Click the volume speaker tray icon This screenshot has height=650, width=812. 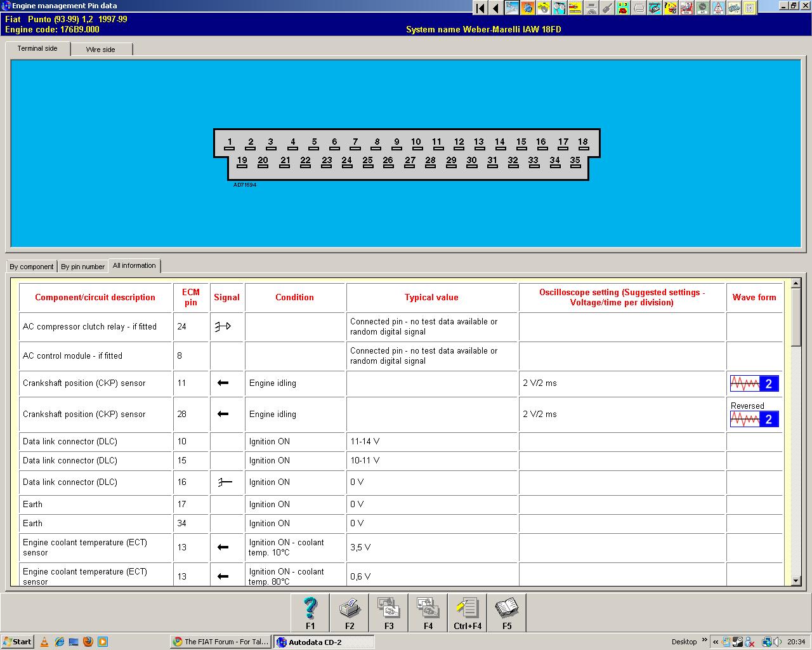(x=778, y=642)
